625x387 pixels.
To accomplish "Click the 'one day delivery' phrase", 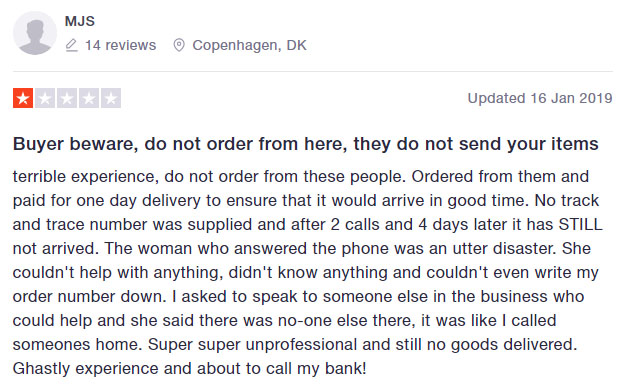I will coord(138,201).
